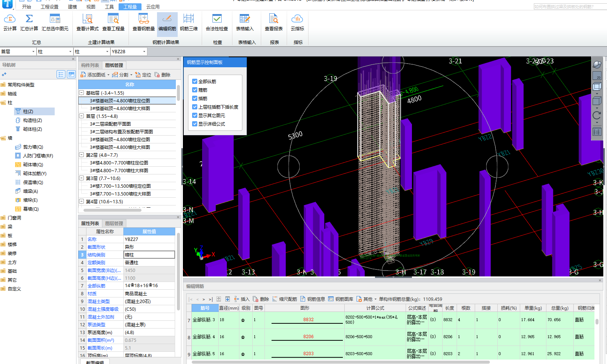Image resolution: width=607 pixels, height=364 pixels.
Task: Click the 截面编辑 button
Action: click(x=95, y=362)
